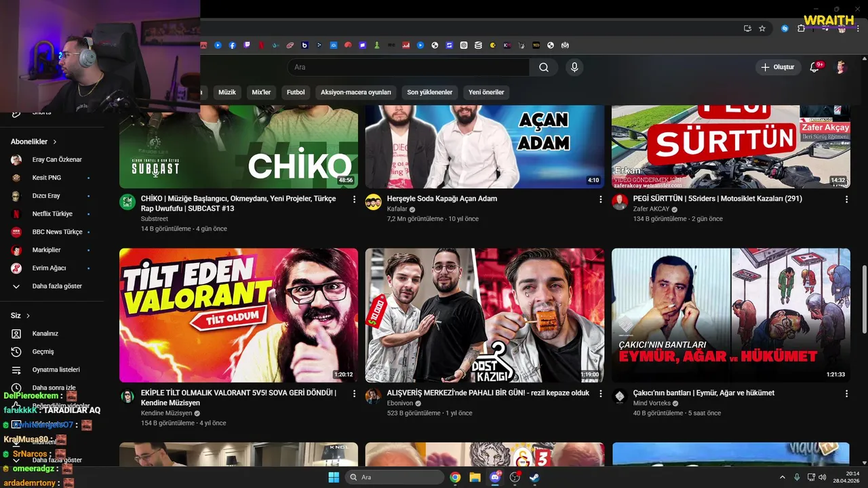Open the Facebook bookmark icon
The width and height of the screenshot is (868, 488).
[232, 45]
